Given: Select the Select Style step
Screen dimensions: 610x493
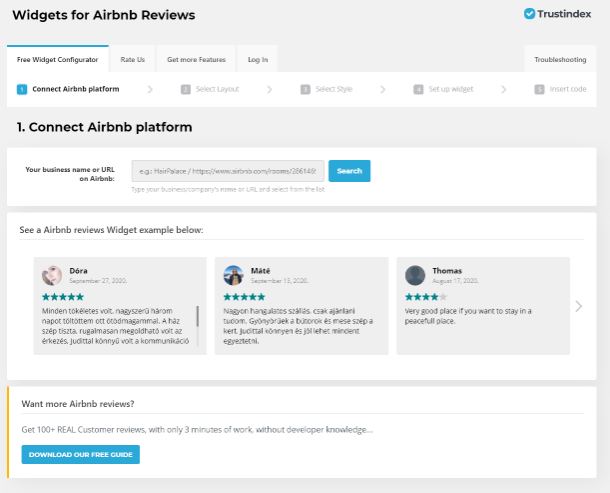Looking at the screenshot, I should [x=327, y=89].
